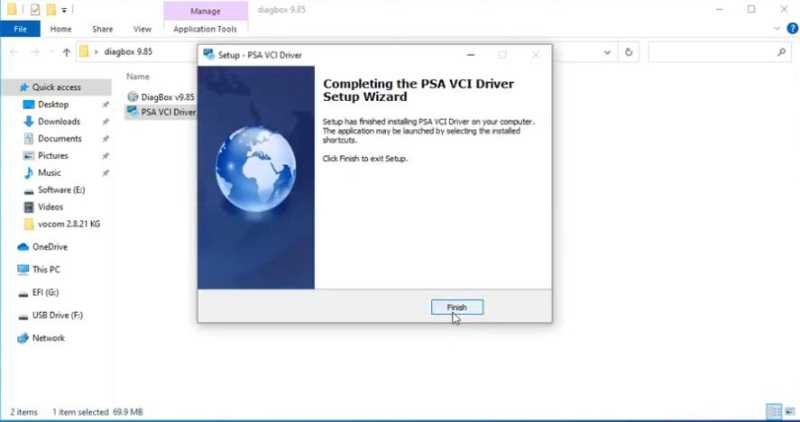This screenshot has width=800, height=422.
Task: Open Music in the sidebar
Action: pos(49,173)
